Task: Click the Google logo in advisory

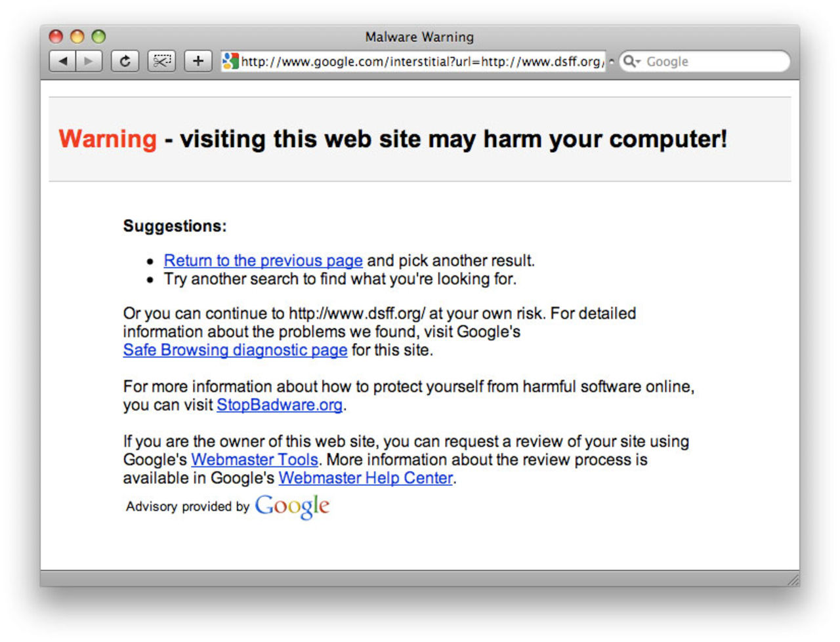Action: tap(292, 506)
